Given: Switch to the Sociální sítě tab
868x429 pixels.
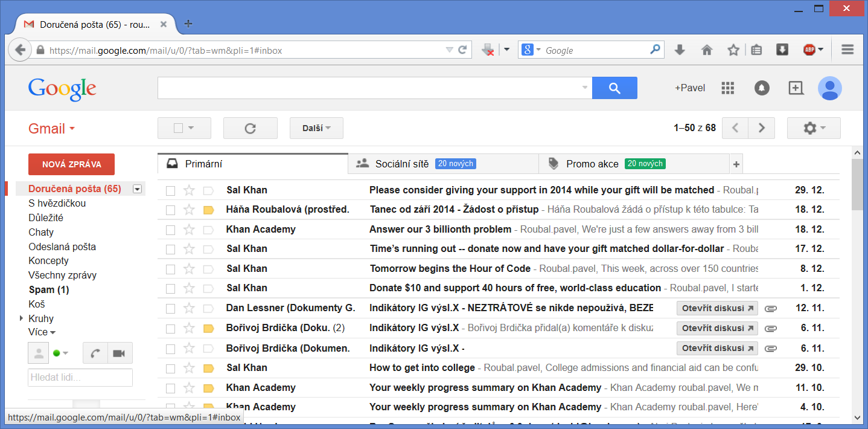Looking at the screenshot, I should click(444, 164).
